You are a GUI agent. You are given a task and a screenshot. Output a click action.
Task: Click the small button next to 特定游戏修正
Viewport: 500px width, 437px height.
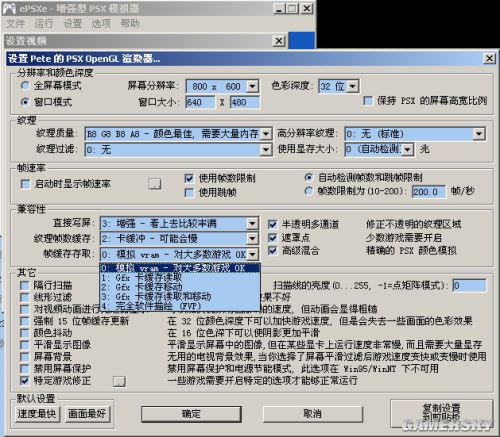coord(119,381)
